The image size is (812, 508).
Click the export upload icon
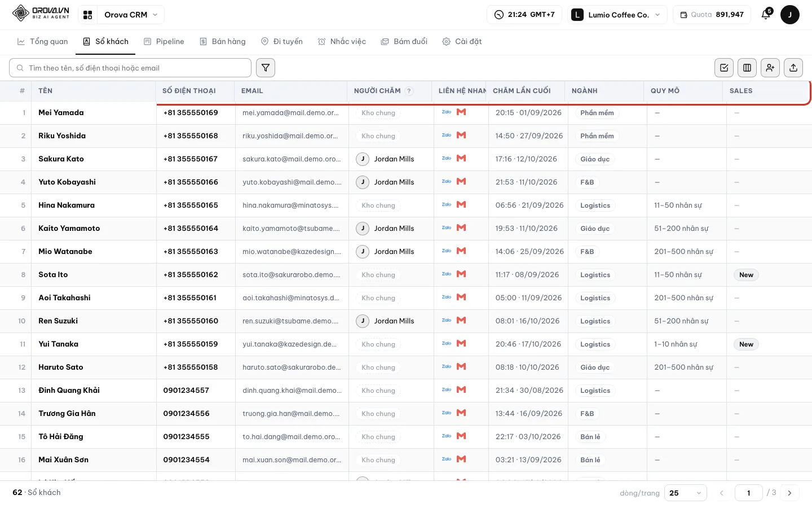pyautogui.click(x=793, y=68)
